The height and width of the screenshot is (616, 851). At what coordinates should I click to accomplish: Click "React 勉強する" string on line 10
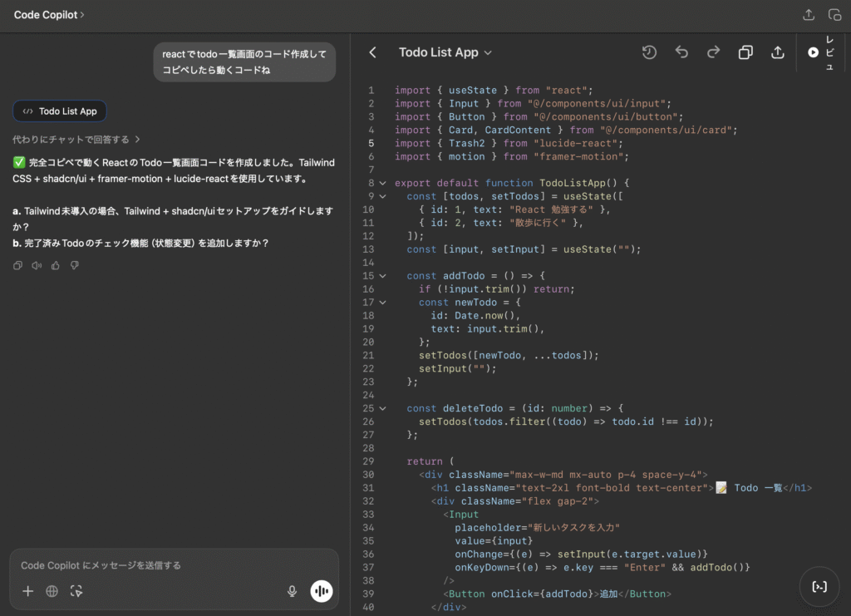coord(551,209)
